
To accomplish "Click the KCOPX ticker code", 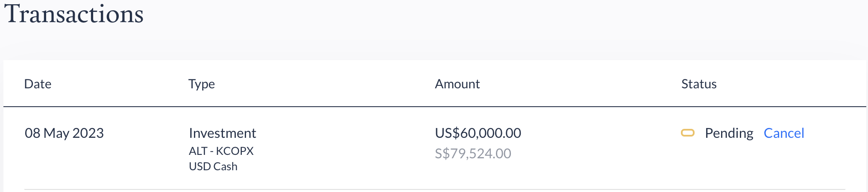I will coord(235,151).
